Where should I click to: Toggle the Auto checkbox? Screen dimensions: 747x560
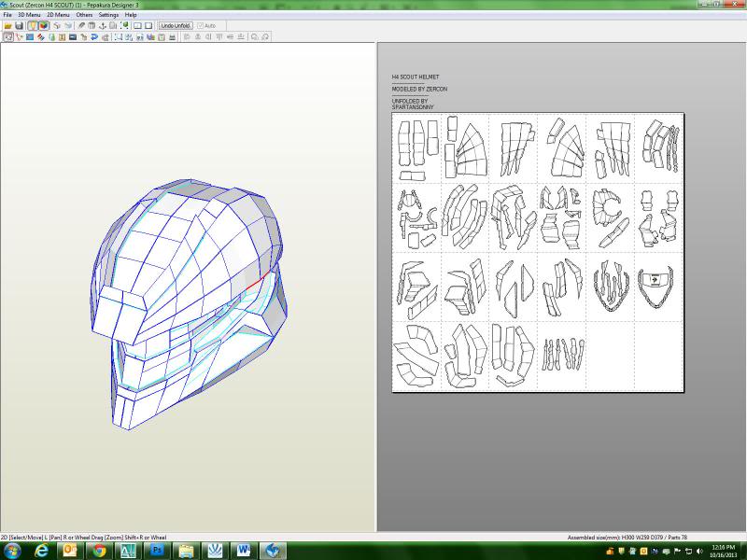click(x=206, y=26)
